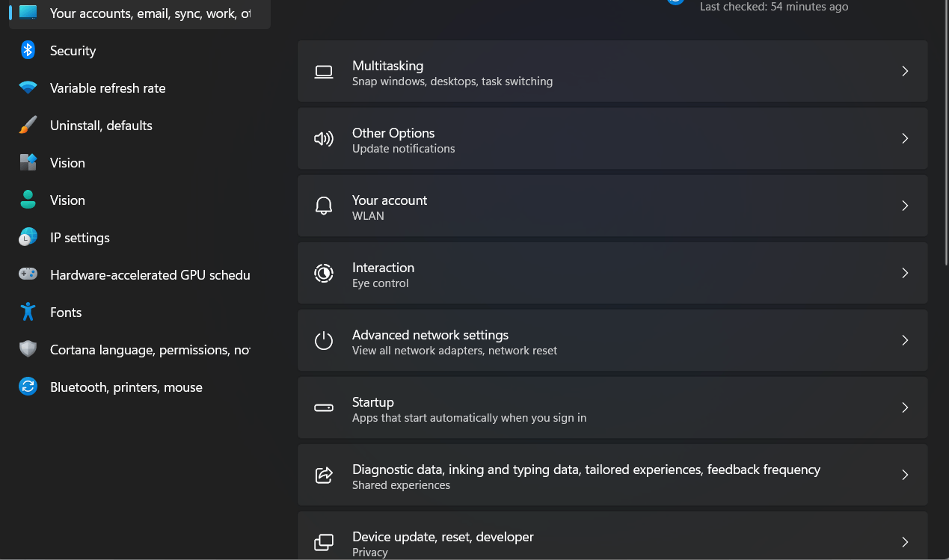Click the vertical scrollbar at right edge

coord(947,132)
